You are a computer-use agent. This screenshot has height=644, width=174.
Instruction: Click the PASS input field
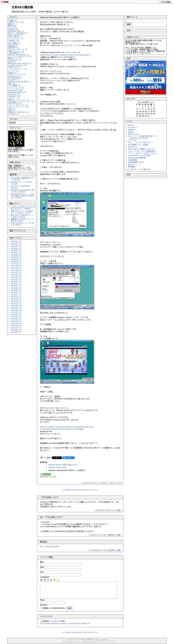click(x=52, y=603)
